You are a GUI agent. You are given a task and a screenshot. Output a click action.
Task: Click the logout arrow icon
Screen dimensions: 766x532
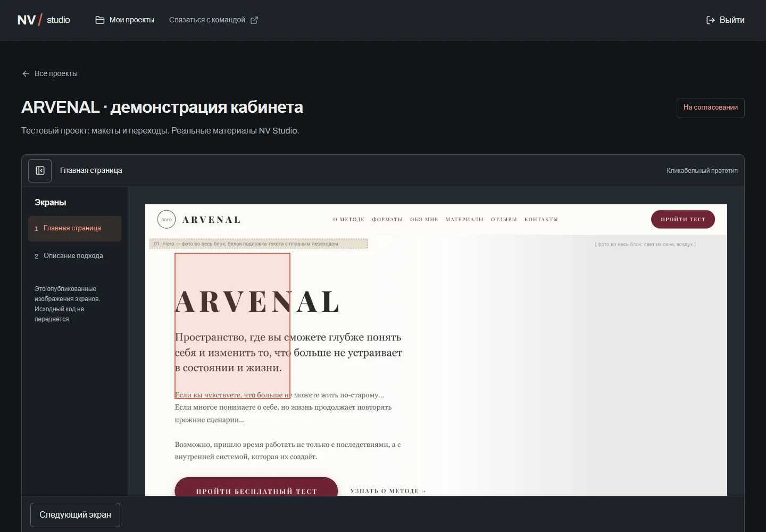[x=710, y=20]
